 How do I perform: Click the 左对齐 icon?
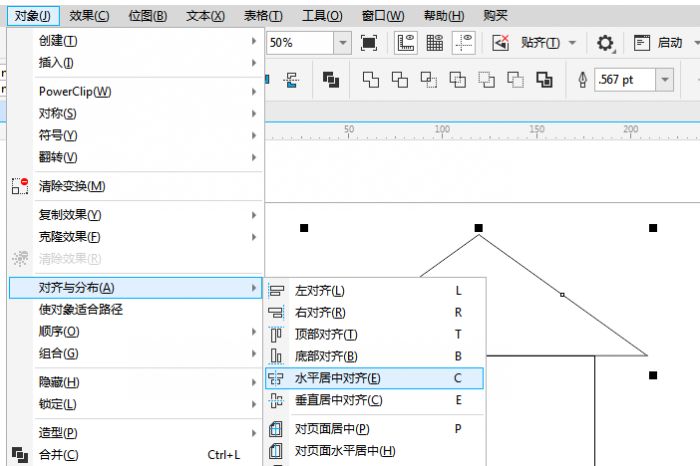[276, 291]
